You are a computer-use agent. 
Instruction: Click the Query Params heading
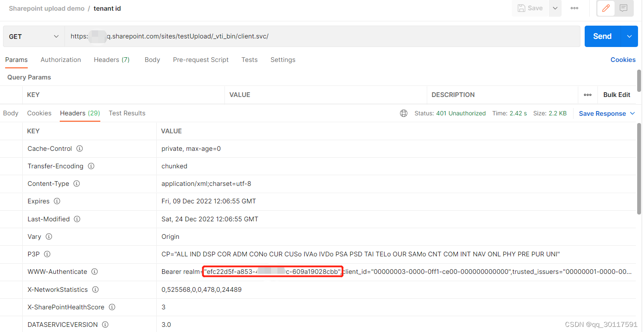[29, 77]
